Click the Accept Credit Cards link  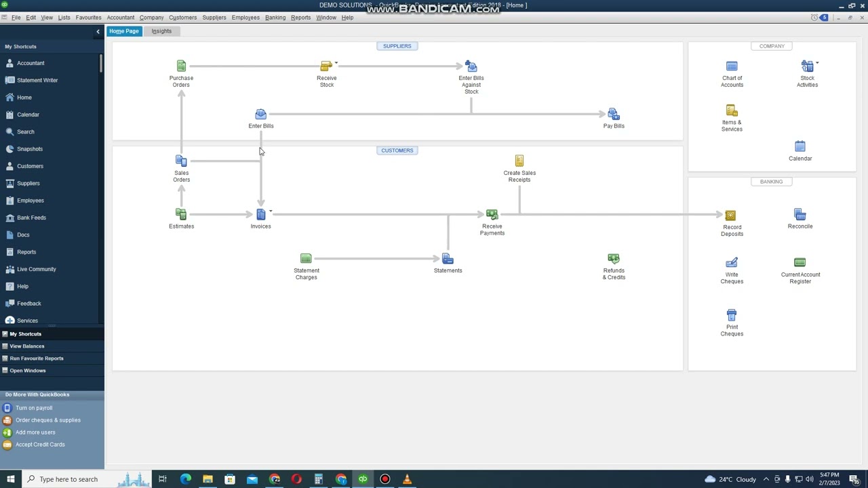point(40,445)
